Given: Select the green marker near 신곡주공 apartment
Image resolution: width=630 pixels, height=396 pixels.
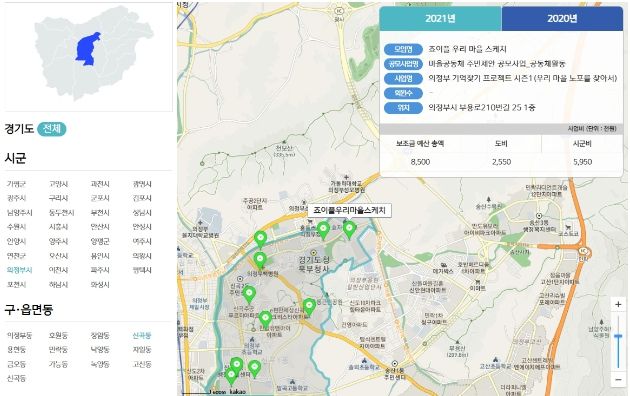Looking at the screenshot, I should pyautogui.click(x=249, y=294).
